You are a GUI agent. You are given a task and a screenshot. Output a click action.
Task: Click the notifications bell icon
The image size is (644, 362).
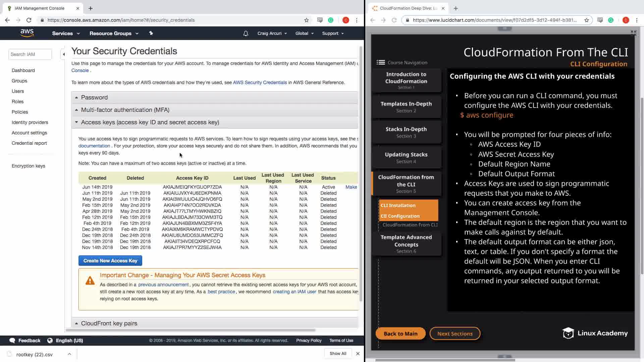coord(246,34)
